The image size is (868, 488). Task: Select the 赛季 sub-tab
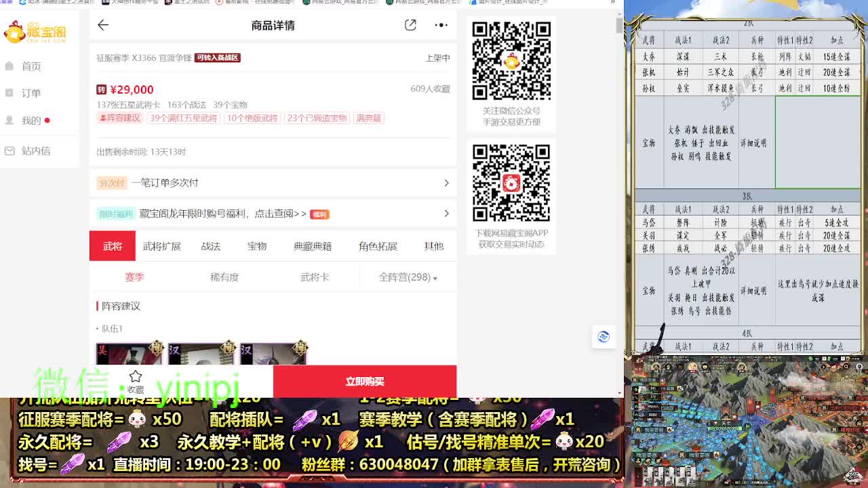coord(134,277)
